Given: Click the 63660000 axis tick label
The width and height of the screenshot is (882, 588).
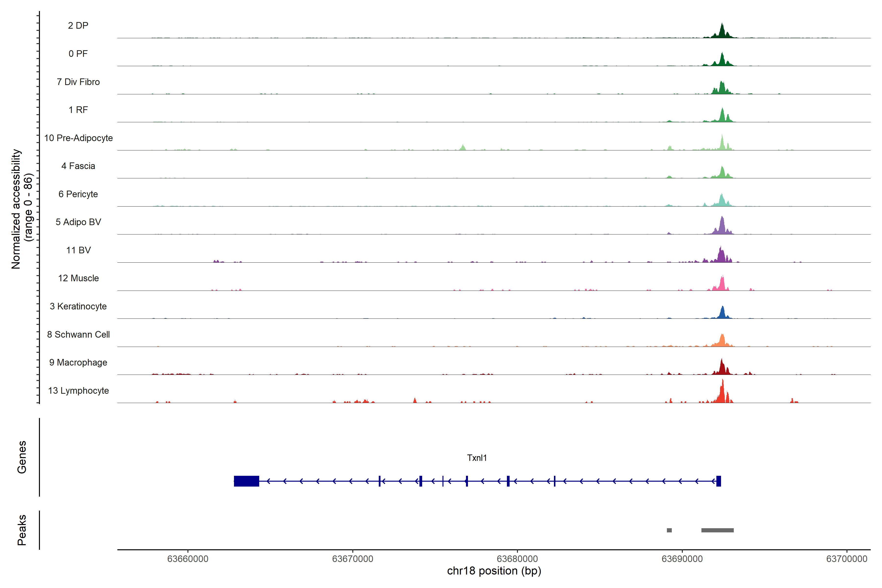Looking at the screenshot, I should [187, 559].
